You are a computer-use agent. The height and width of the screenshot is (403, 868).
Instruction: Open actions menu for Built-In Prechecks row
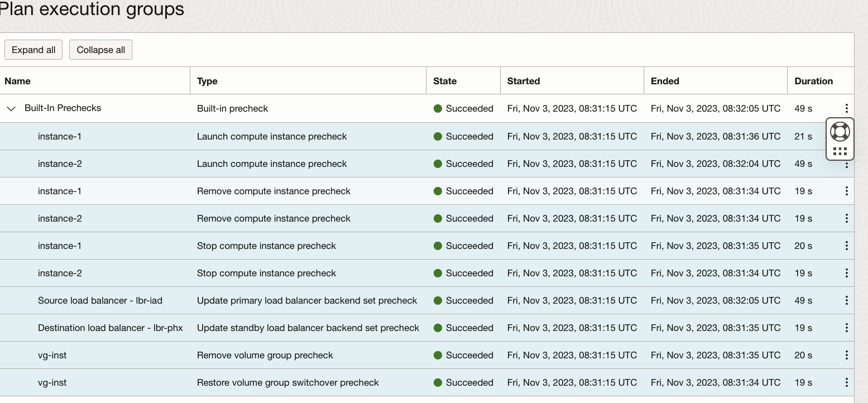click(x=847, y=108)
